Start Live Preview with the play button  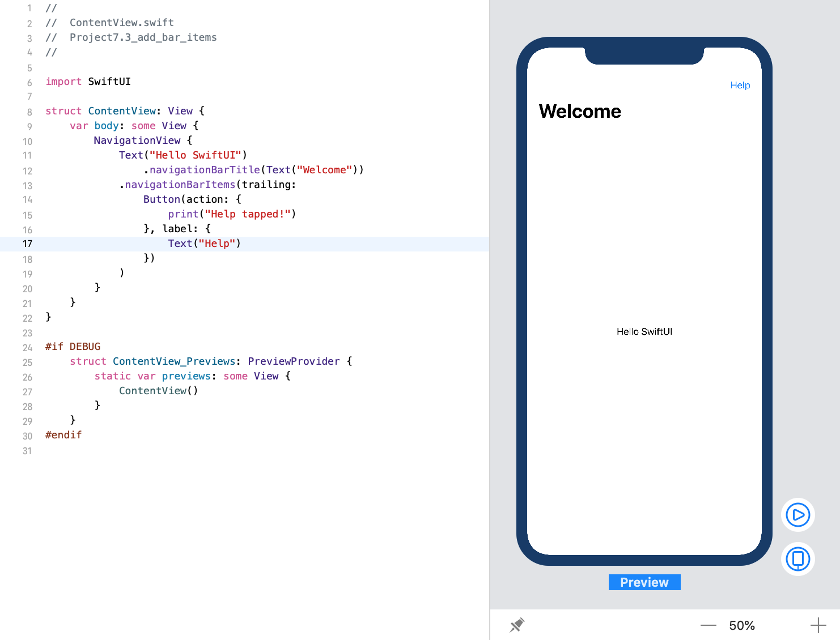click(x=797, y=515)
